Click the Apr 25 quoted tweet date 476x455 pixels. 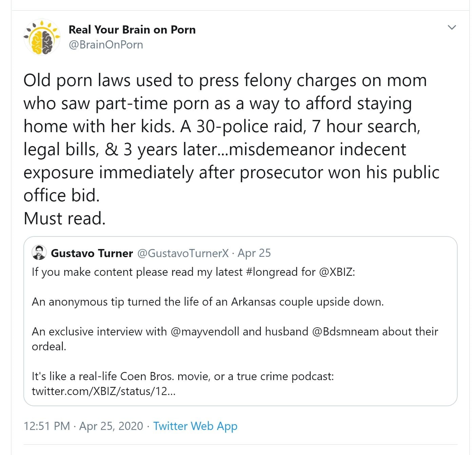[254, 253]
